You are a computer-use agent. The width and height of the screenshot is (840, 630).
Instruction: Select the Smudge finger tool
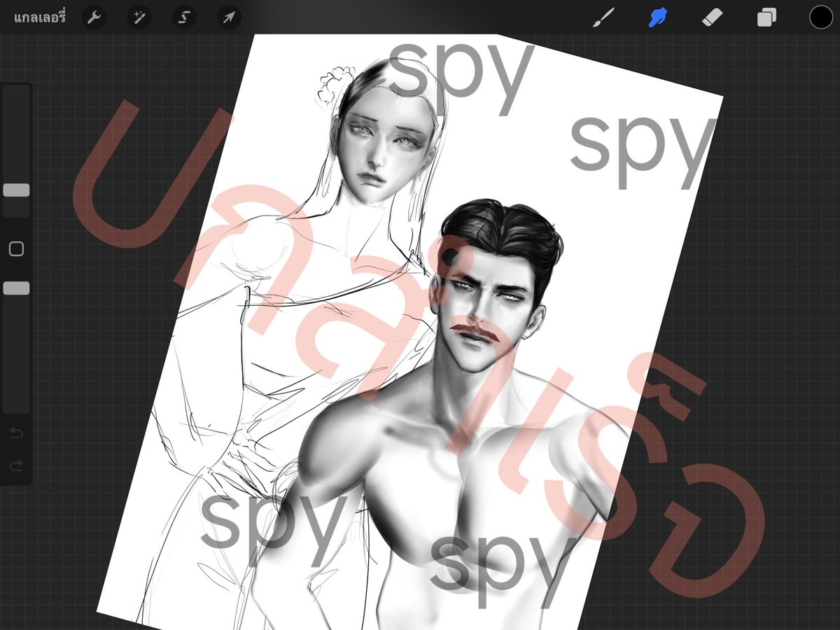point(657,17)
